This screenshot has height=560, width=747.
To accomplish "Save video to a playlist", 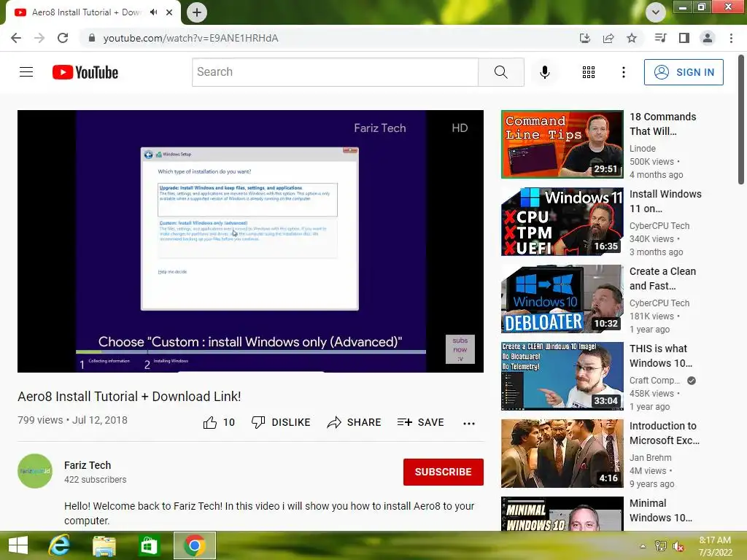I will pos(421,422).
